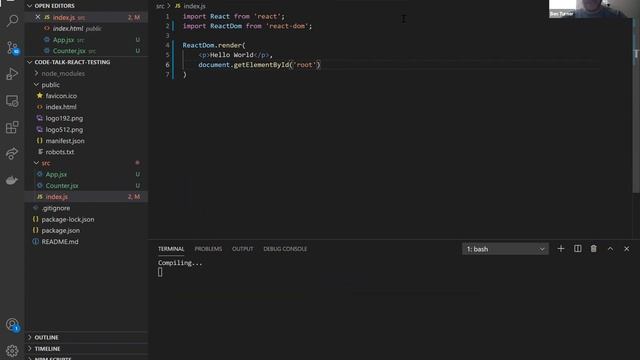Switch to the PROBLEMS tab
Screen dimensions: 640x360
(208, 249)
